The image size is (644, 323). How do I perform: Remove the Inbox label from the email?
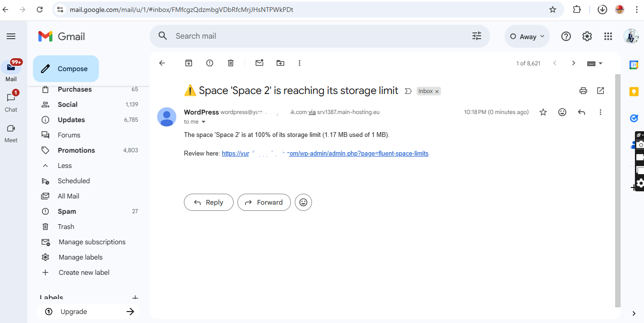tap(437, 91)
